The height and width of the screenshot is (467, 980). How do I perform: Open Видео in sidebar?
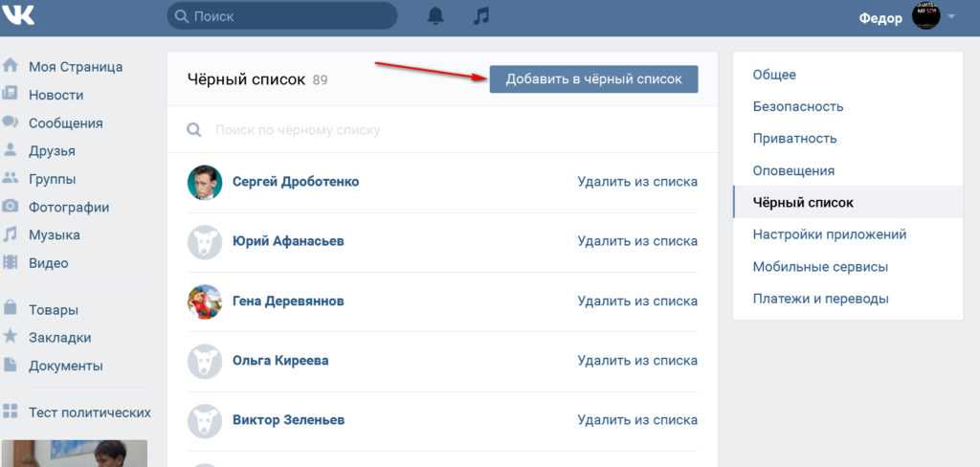point(48,263)
